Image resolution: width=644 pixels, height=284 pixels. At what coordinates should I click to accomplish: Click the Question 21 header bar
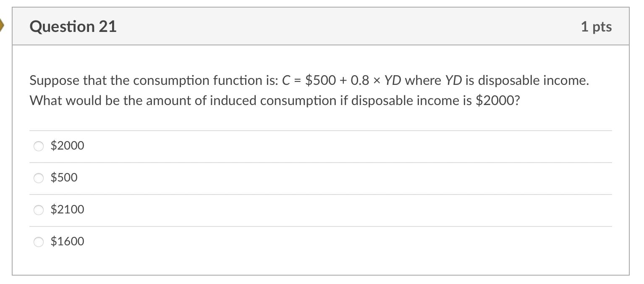point(319,26)
